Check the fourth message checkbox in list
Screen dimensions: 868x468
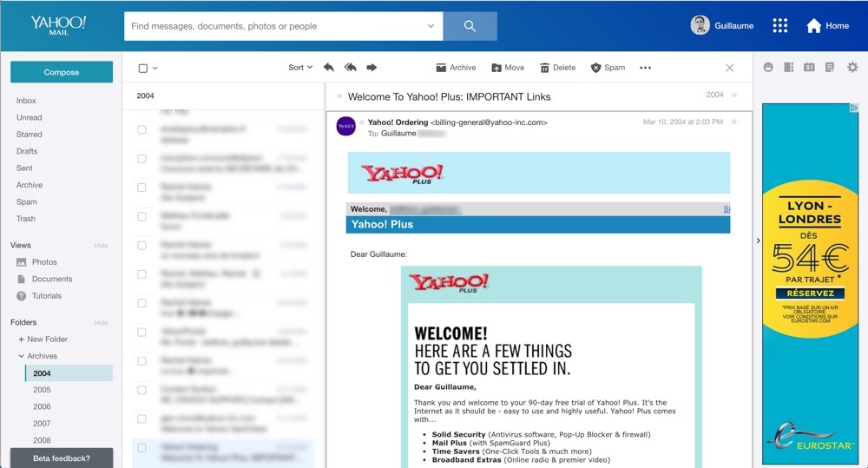[x=141, y=216]
